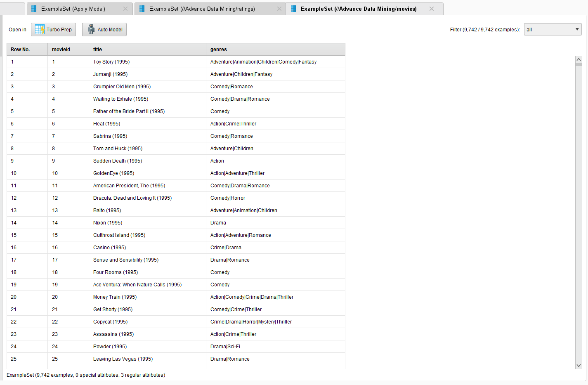The height and width of the screenshot is (385, 588).
Task: Click the Drama|Sci-Fi genres cell
Action: coord(276,347)
